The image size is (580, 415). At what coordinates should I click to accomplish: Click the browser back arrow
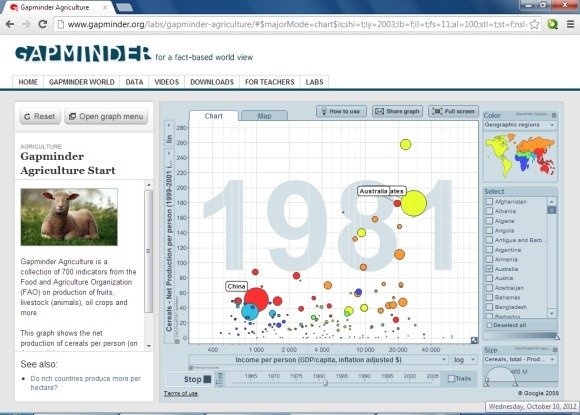10,24
